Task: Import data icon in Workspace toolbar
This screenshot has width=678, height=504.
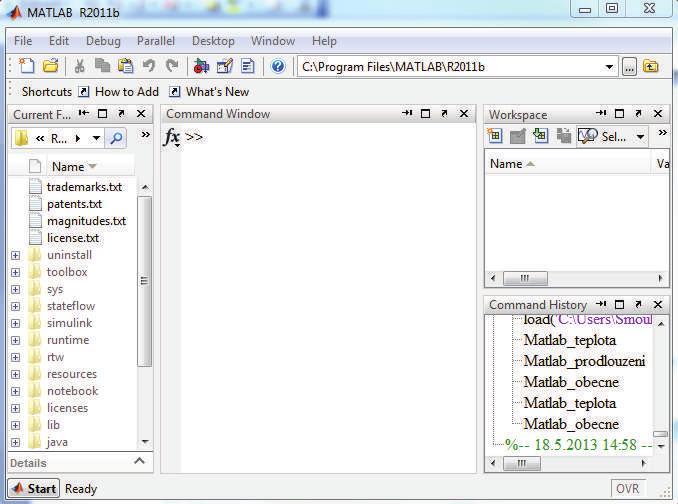Action: [540, 136]
